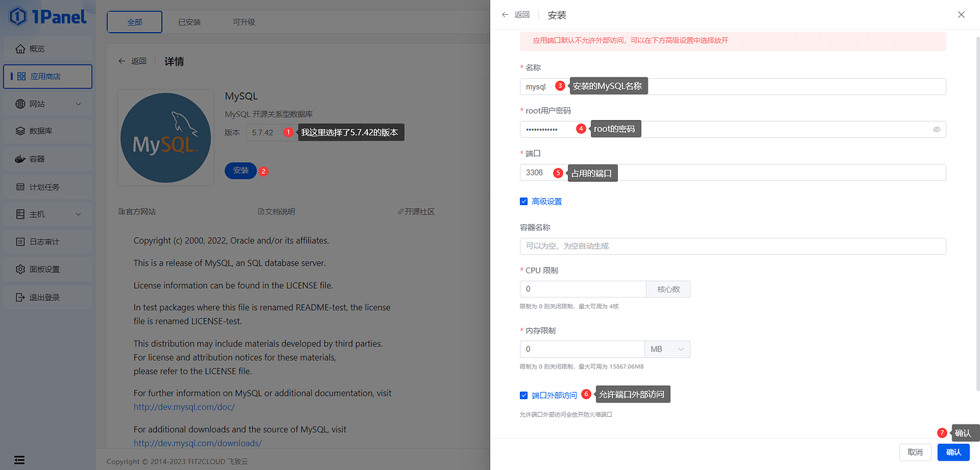Screen dimensions: 980x470
Task: Open 日志审计 log audit icon
Action: [20, 242]
